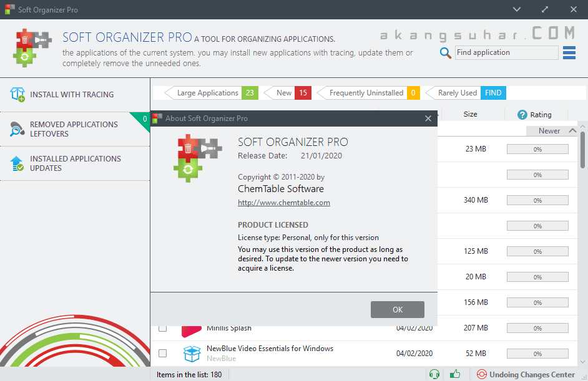Viewport: 588px width, 381px height.
Task: Click the search magnifier icon
Action: 445,53
